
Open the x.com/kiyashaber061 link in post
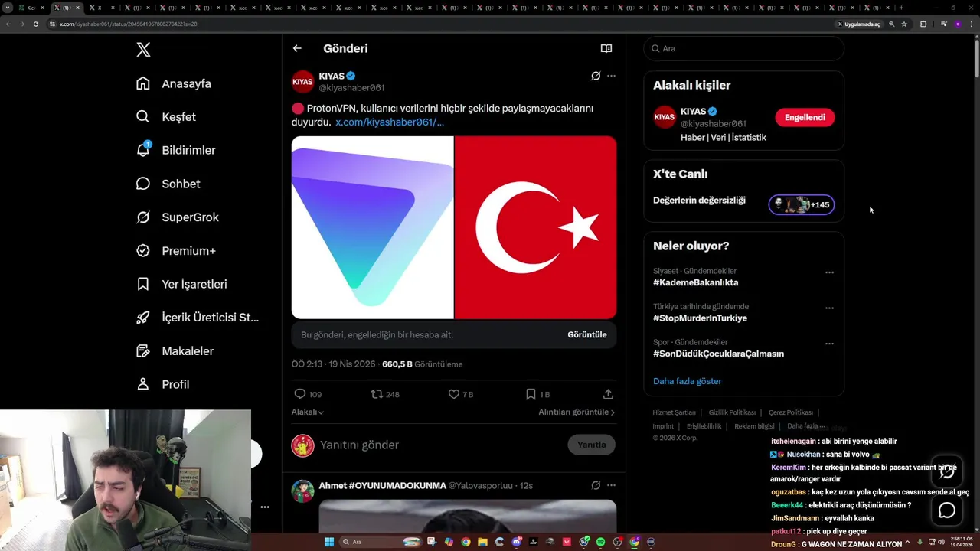pos(389,122)
